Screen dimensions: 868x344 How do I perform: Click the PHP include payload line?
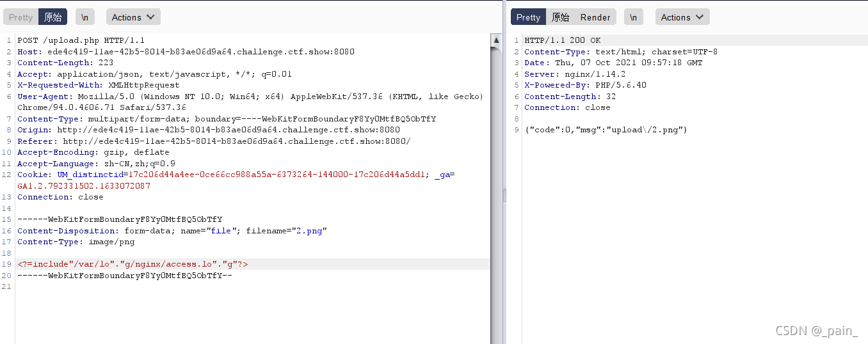[x=133, y=264]
